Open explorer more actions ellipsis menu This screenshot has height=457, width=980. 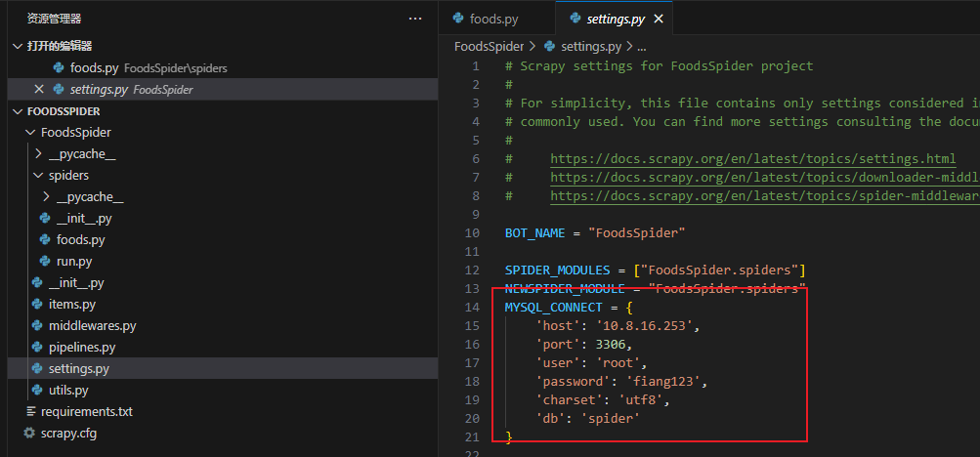(415, 19)
